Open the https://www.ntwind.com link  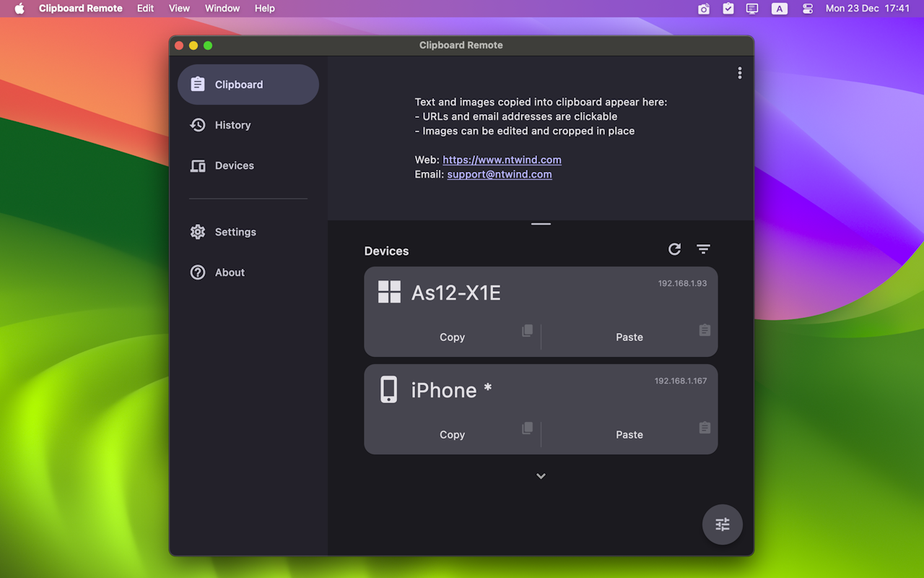[x=502, y=160]
